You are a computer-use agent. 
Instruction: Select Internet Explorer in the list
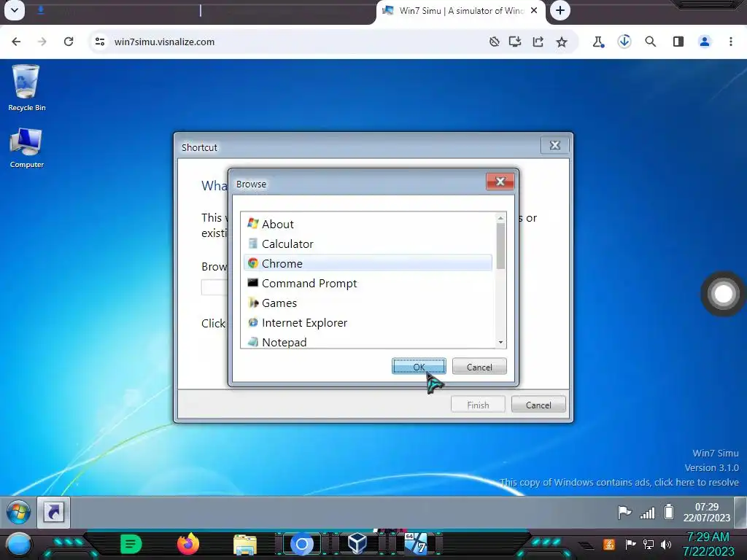368,323
